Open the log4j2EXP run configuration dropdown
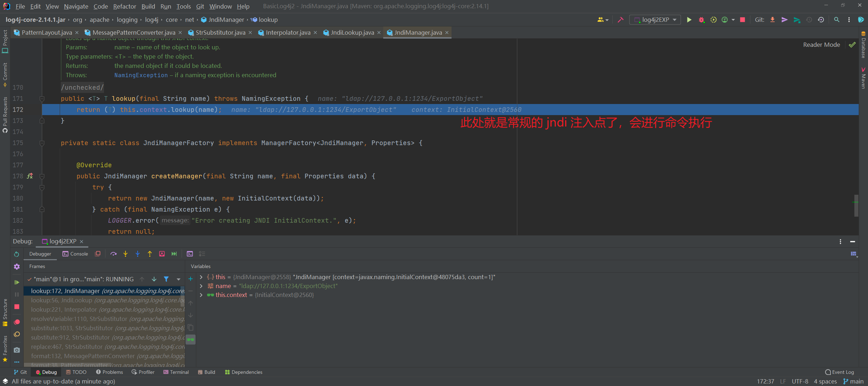Image resolution: width=868 pixels, height=386 pixels. (x=655, y=20)
